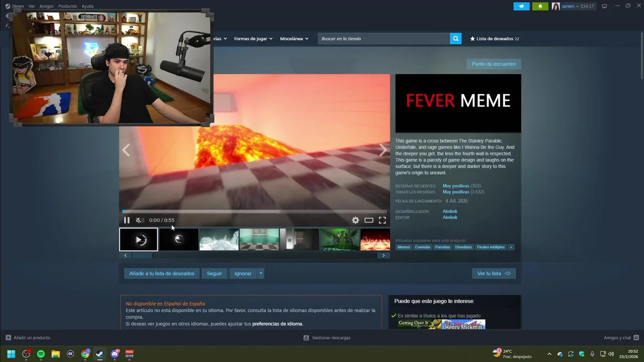Click the Ignorar button

tap(243, 274)
